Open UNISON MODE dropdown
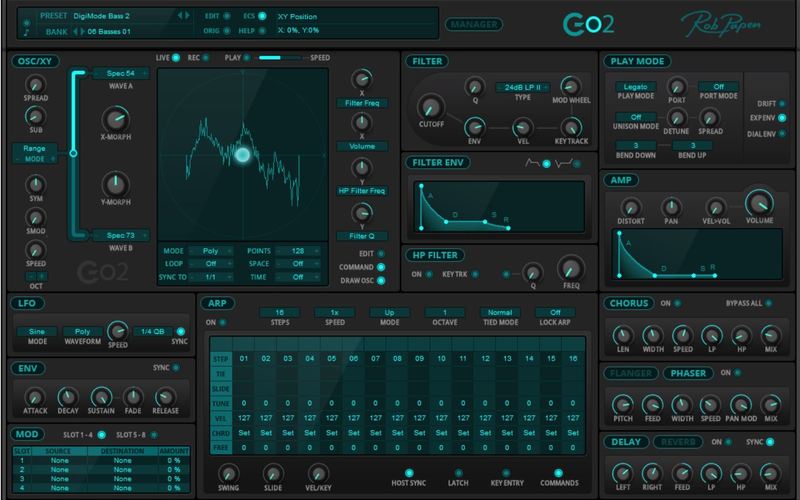Image resolution: width=800 pixels, height=500 pixels. 636,117
